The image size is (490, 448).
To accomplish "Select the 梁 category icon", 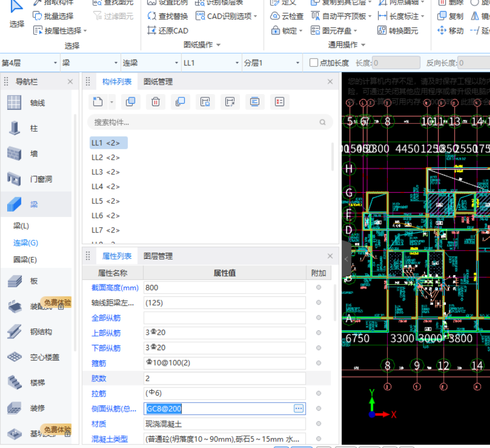I will [x=14, y=204].
